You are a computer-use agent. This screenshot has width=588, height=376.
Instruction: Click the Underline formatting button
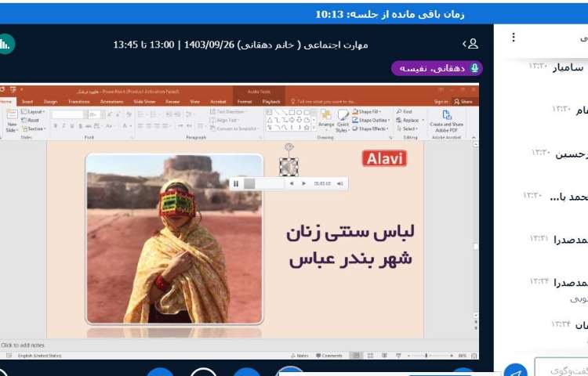tap(72, 126)
